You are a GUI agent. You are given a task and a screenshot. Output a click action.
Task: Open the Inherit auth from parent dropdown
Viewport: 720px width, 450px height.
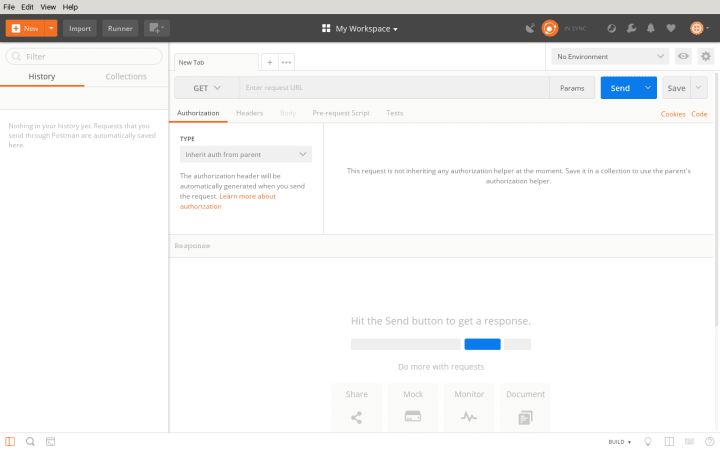[x=246, y=154]
